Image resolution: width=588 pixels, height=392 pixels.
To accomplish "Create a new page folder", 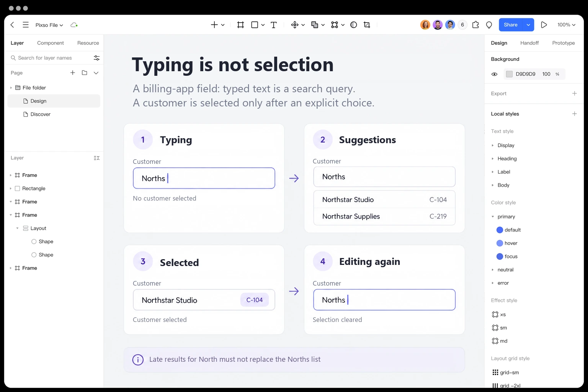I will (x=85, y=73).
